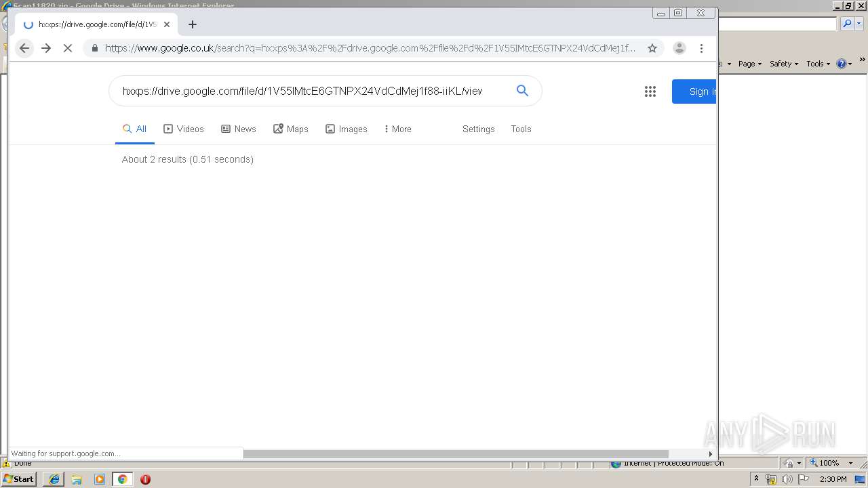Open Google search Settings

pos(479,129)
